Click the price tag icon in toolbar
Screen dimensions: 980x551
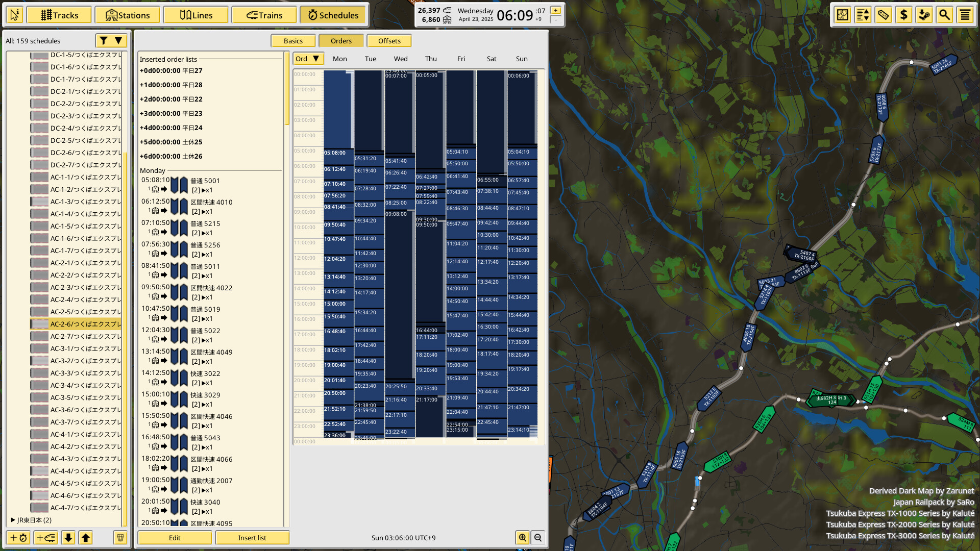coord(883,15)
